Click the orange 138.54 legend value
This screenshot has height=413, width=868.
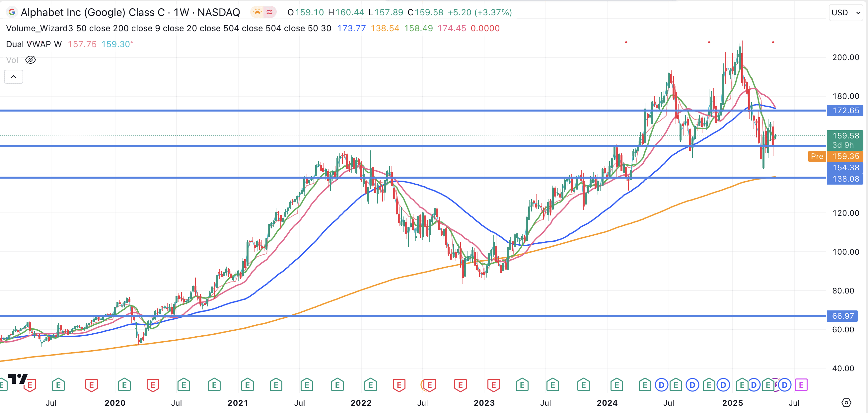(x=385, y=28)
